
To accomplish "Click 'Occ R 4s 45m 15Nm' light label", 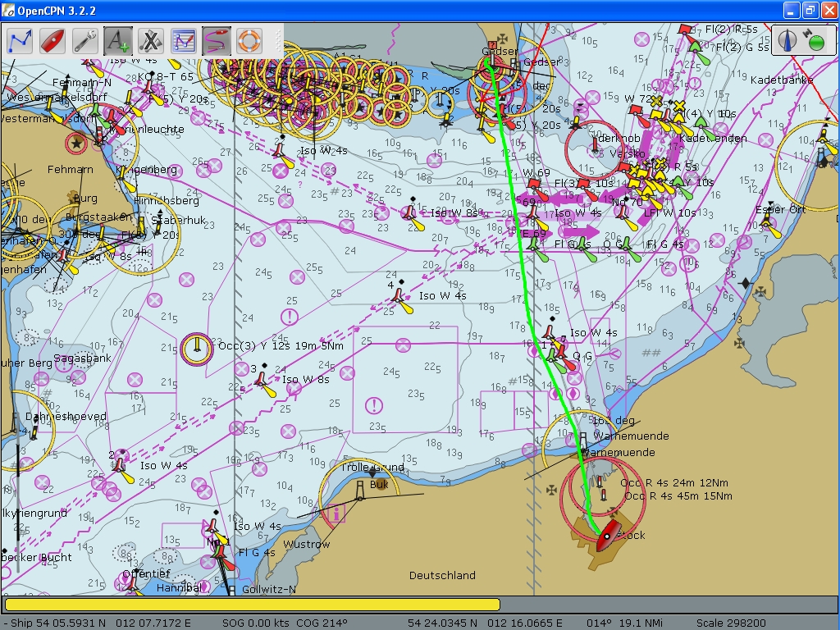I will [x=678, y=496].
